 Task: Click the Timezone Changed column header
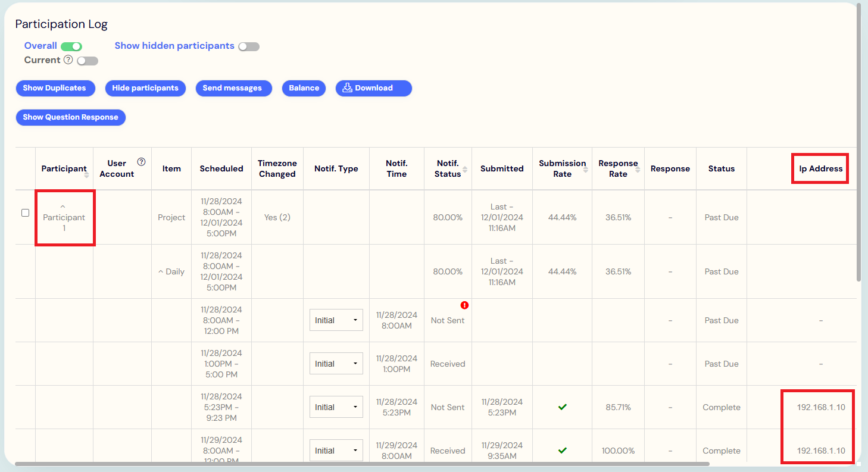(x=277, y=169)
